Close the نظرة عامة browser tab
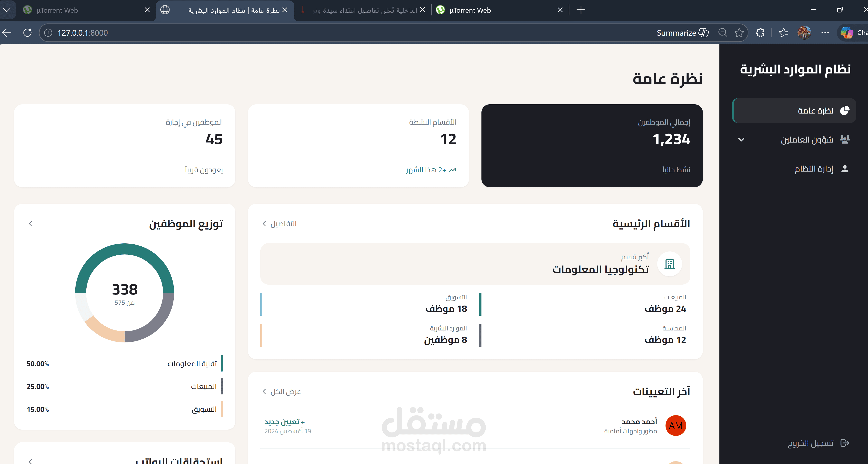 click(x=285, y=10)
